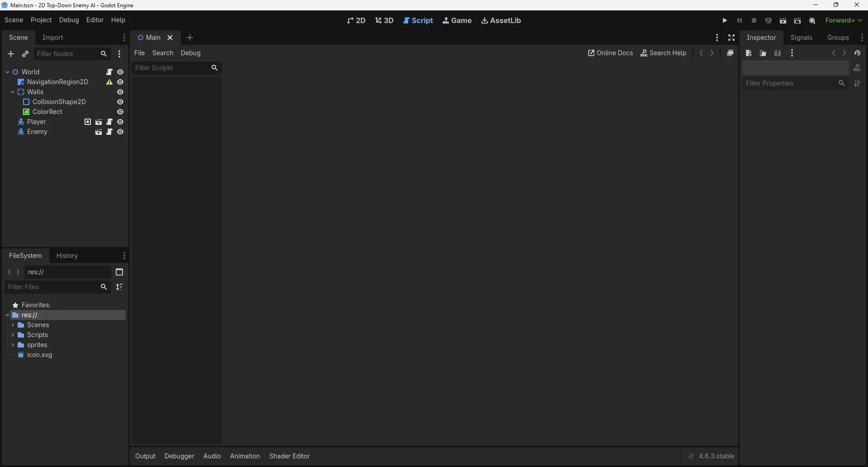
Task: Instantiate a child scene with link icon
Action: tap(25, 54)
